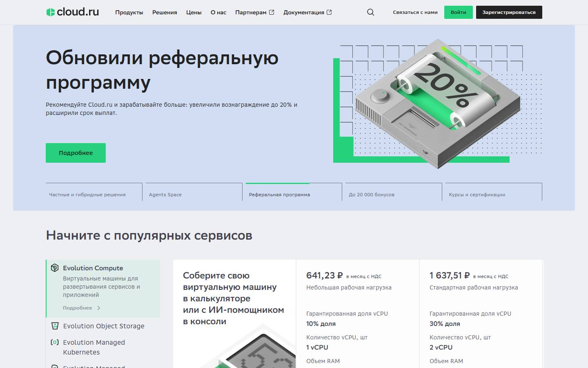Image resolution: width=588 pixels, height=368 pixels.
Task: Click the Evolution Compute cube icon
Action: point(55,268)
